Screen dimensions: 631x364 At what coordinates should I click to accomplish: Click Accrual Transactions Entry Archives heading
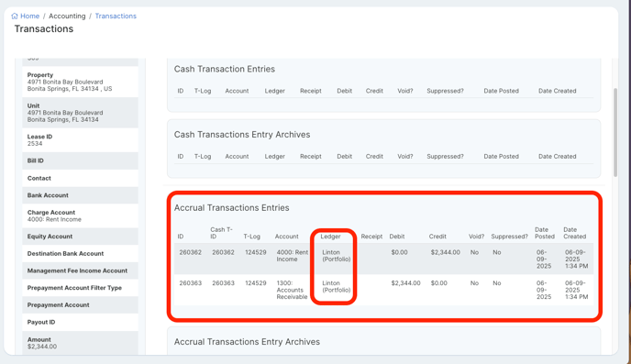[x=247, y=342]
